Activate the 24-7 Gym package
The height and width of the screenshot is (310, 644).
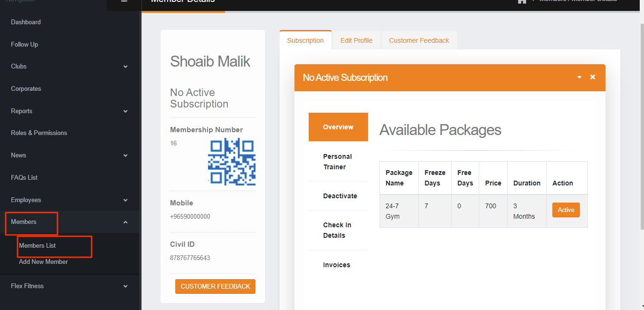pyautogui.click(x=566, y=210)
